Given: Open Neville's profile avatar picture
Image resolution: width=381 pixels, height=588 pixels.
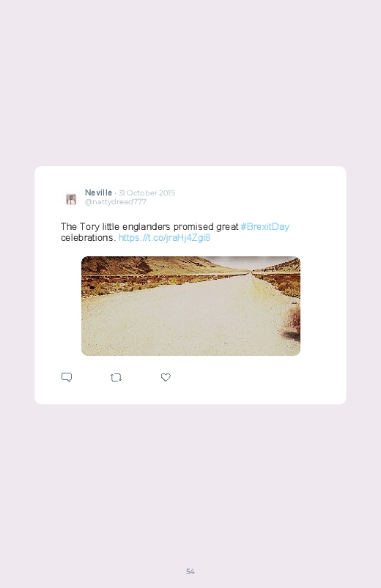Looking at the screenshot, I should pyautogui.click(x=71, y=198).
